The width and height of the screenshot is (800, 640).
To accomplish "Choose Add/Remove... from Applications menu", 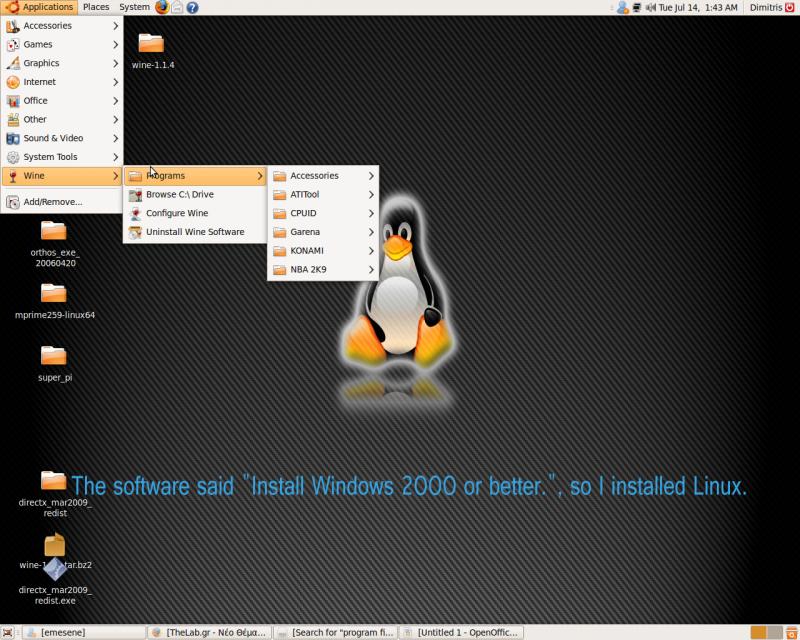I will 62,202.
